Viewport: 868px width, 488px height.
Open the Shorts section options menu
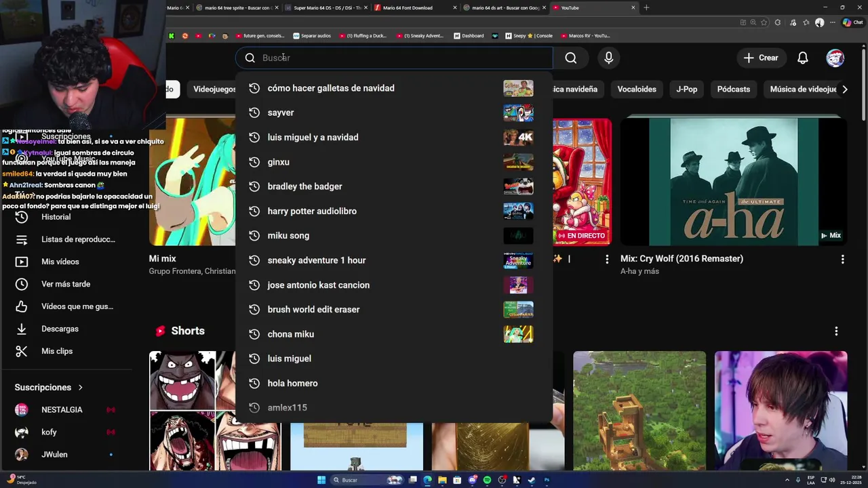click(x=836, y=331)
